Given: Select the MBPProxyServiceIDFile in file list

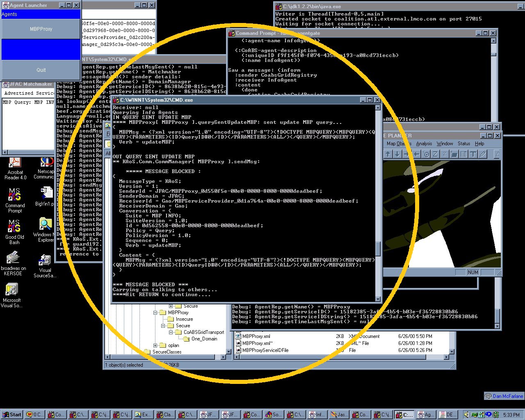Looking at the screenshot, I should pyautogui.click(x=265, y=350).
